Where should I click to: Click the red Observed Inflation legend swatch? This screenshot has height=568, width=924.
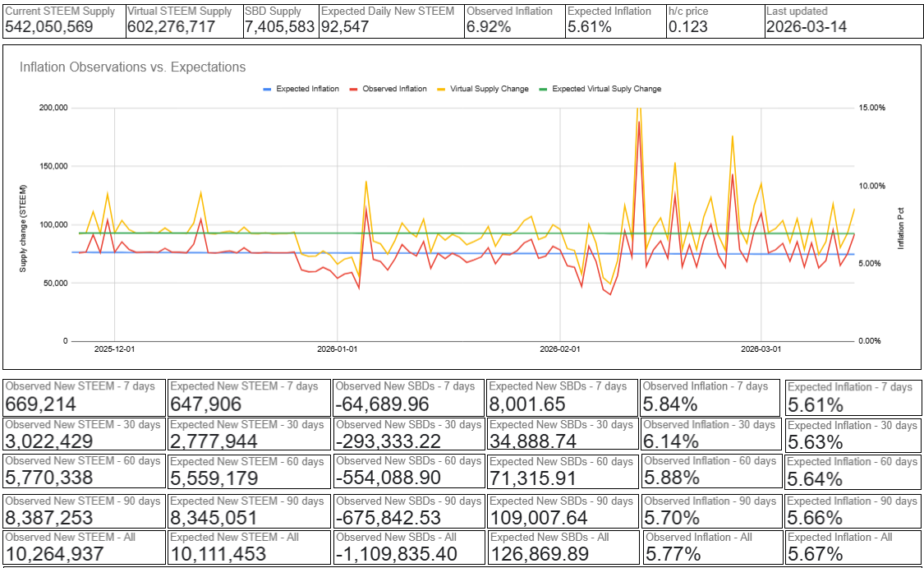(353, 89)
